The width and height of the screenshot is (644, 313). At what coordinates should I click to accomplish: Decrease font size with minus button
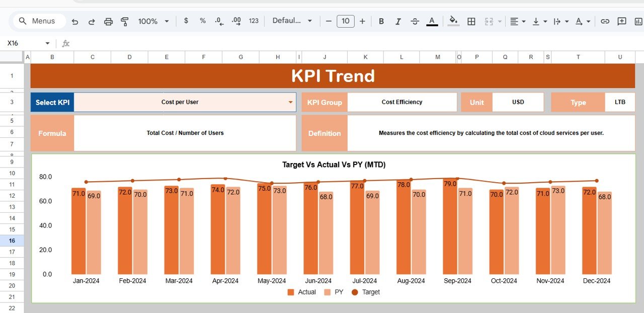pos(329,21)
